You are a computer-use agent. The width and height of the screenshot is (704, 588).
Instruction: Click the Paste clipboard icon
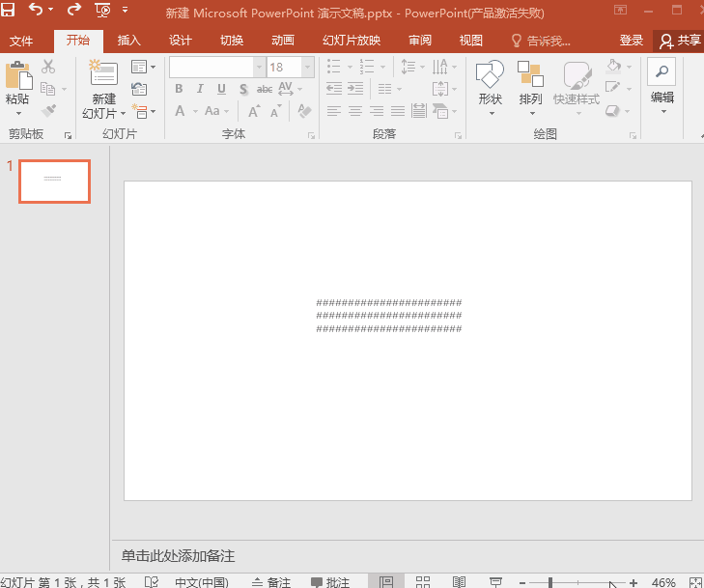[x=17, y=77]
